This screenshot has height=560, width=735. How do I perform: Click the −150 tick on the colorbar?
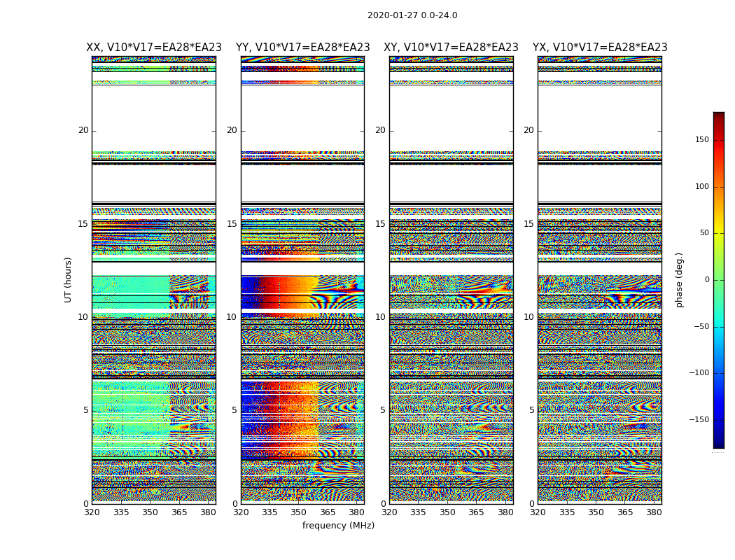pyautogui.click(x=699, y=419)
